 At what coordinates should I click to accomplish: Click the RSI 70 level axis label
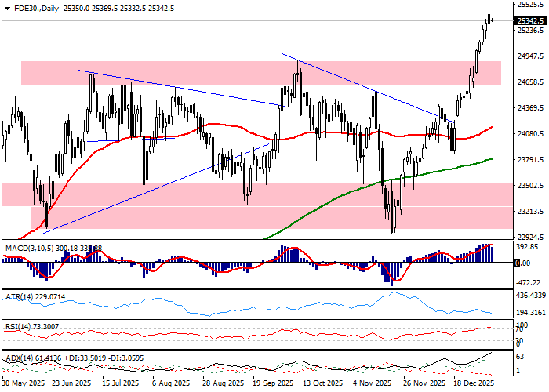518,330
